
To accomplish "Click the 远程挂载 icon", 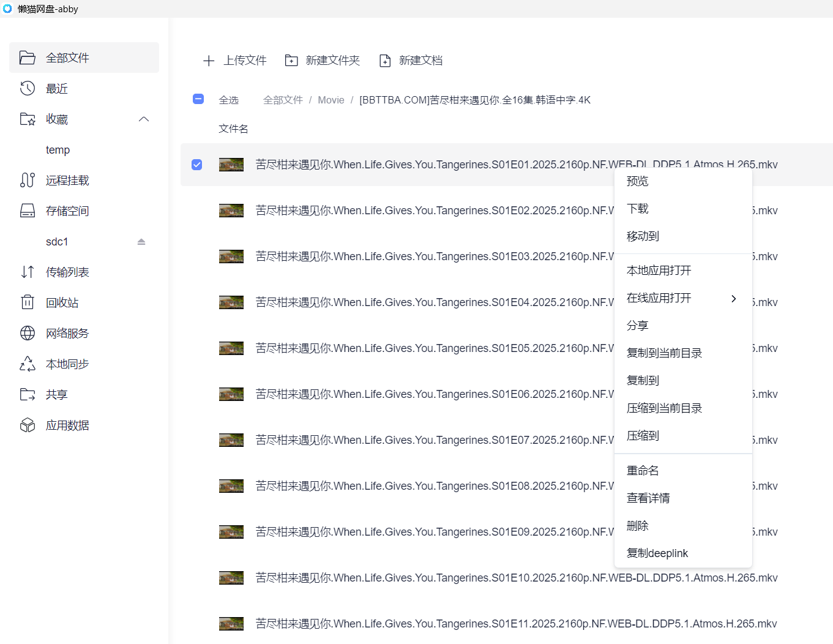I will tap(28, 180).
